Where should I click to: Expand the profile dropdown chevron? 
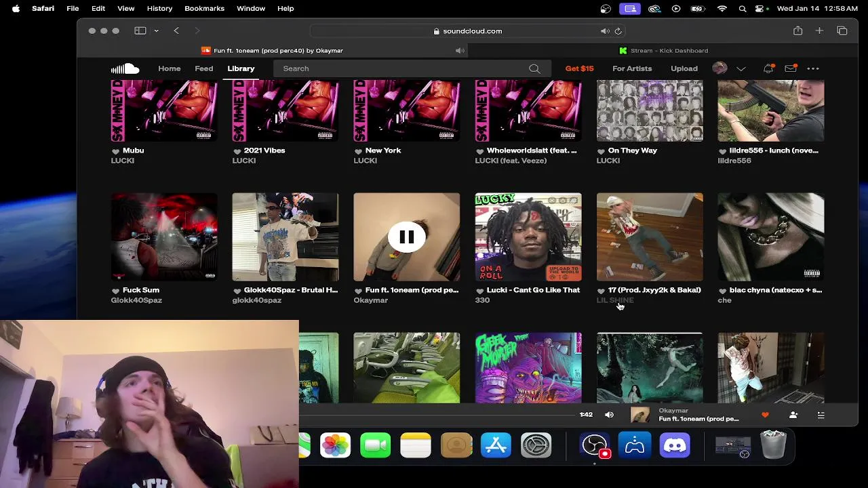(x=741, y=68)
